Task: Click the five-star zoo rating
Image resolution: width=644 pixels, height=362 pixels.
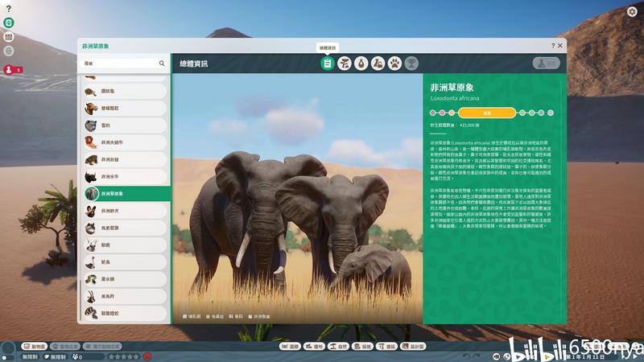Action: click(x=124, y=357)
